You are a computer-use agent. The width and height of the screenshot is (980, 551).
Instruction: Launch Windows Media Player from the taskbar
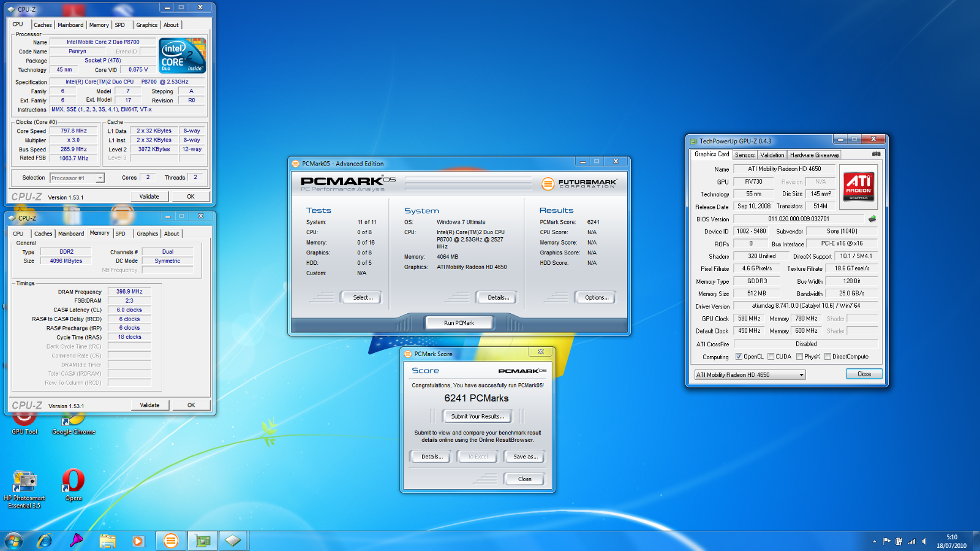(138, 541)
